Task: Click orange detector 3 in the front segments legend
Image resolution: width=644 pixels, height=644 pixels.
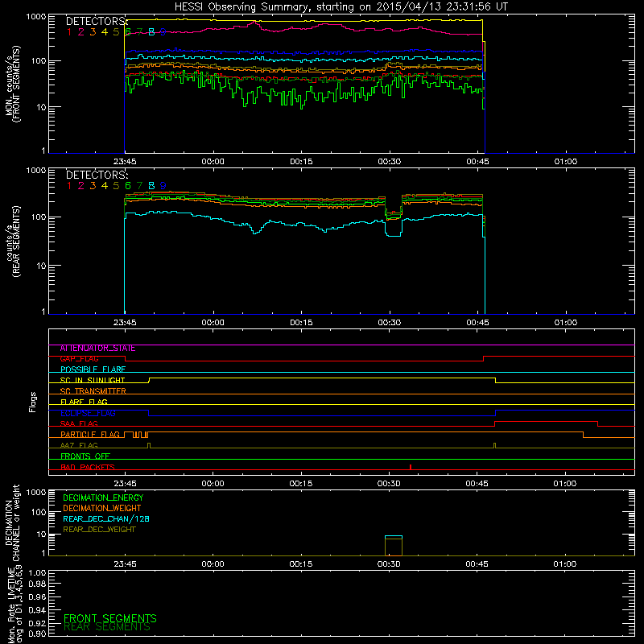Action: click(x=93, y=31)
